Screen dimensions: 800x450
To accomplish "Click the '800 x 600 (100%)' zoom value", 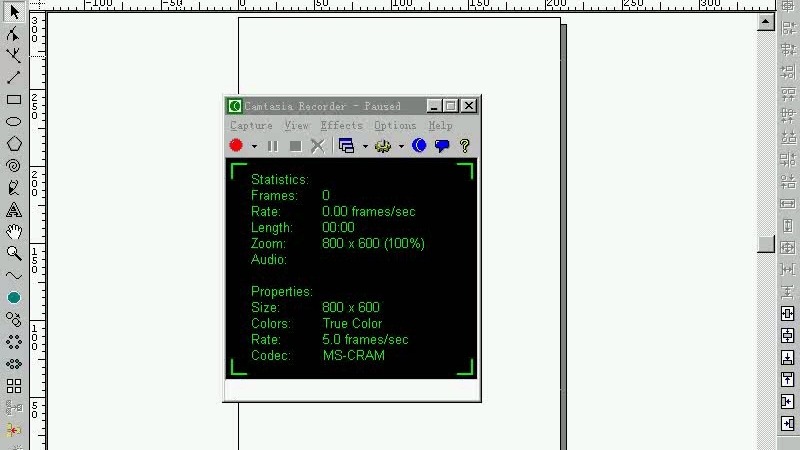I will pyautogui.click(x=373, y=243).
